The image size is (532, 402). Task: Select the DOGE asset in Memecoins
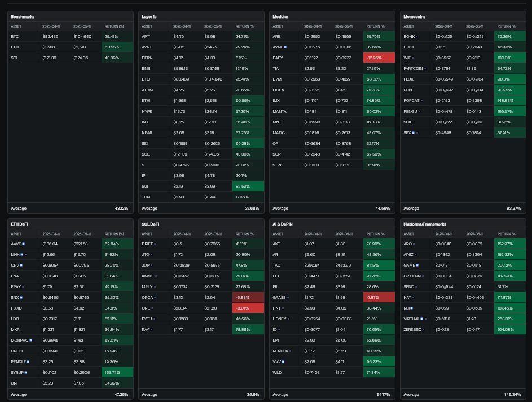(x=409, y=47)
